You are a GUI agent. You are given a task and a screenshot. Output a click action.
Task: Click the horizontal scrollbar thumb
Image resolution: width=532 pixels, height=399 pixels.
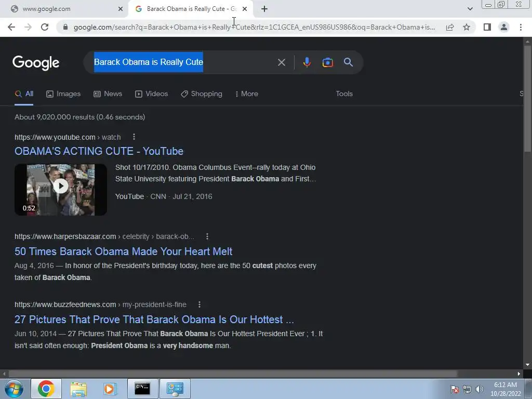[233, 374]
